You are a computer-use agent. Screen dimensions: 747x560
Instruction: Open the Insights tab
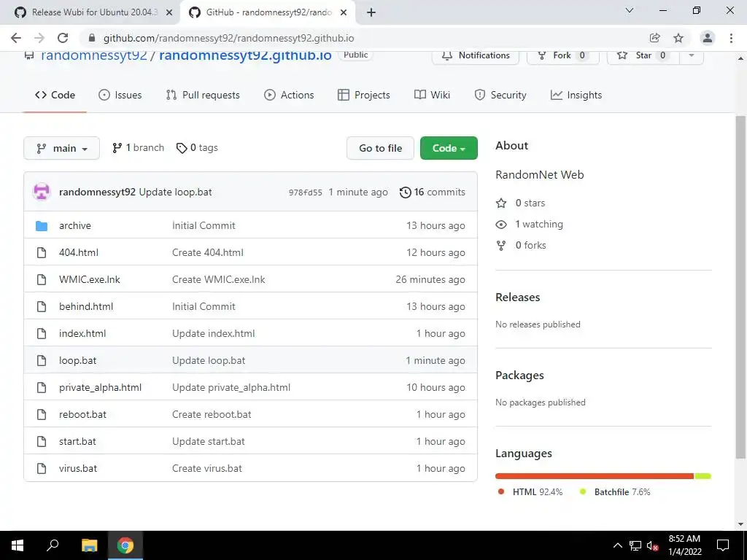[x=576, y=96]
